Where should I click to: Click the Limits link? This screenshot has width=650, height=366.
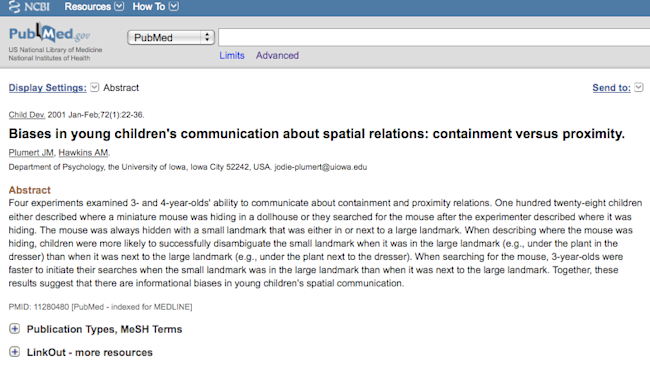coord(232,56)
